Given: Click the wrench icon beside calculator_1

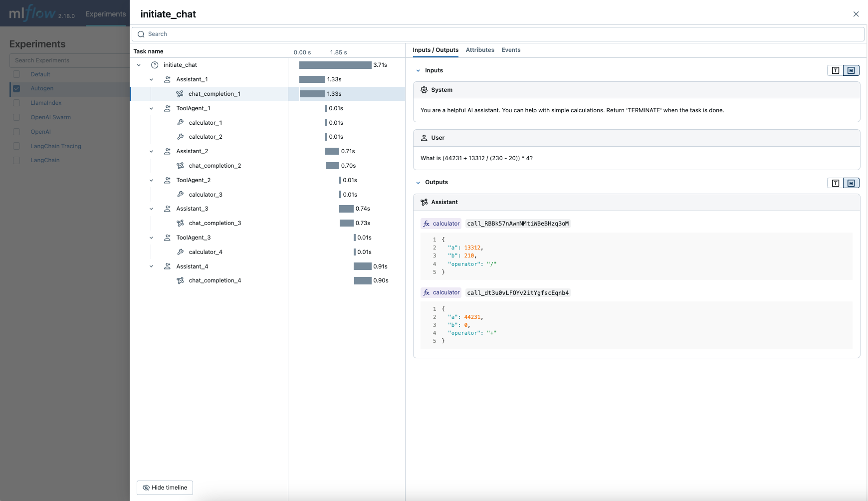Looking at the screenshot, I should tap(180, 122).
